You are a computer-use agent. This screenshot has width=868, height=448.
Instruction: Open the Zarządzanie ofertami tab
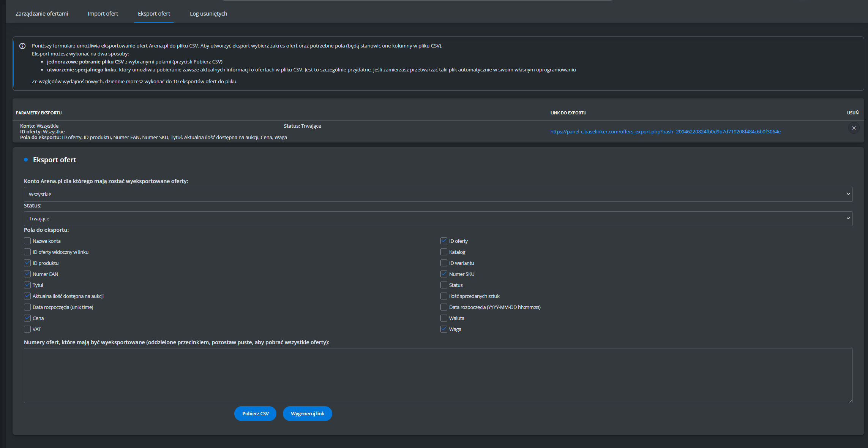42,14
